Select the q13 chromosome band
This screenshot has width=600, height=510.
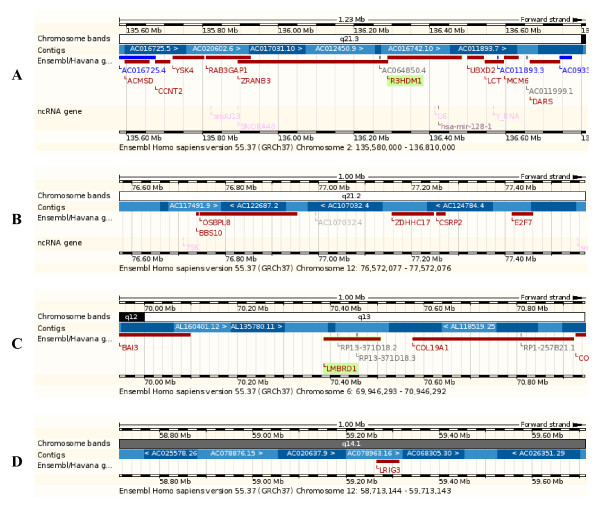pyautogui.click(x=364, y=317)
